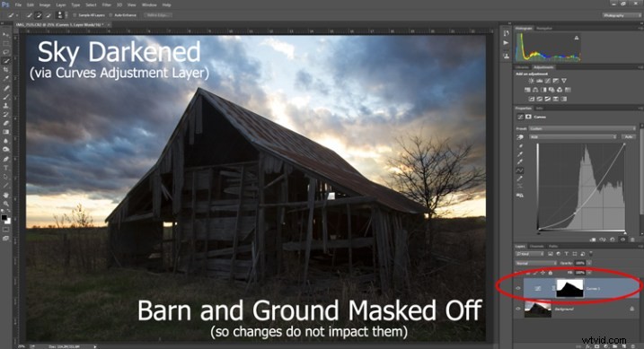Viewport: 644px width, 349px height.
Task: Click histogram cached data warning triangle
Action: [x=577, y=38]
